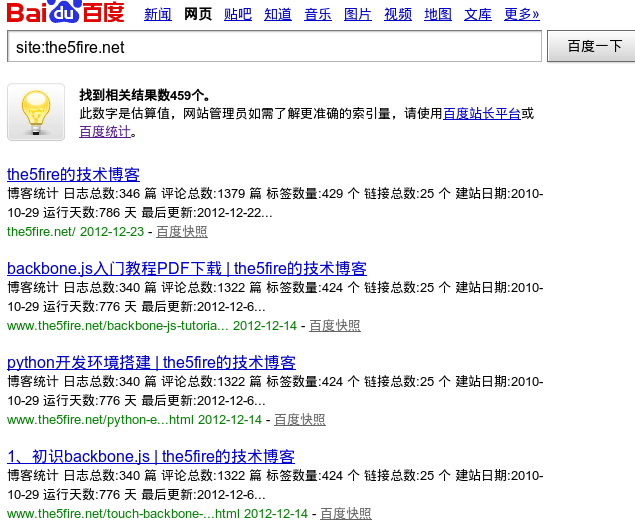Click the text 找到相关结果数459个

[x=144, y=96]
